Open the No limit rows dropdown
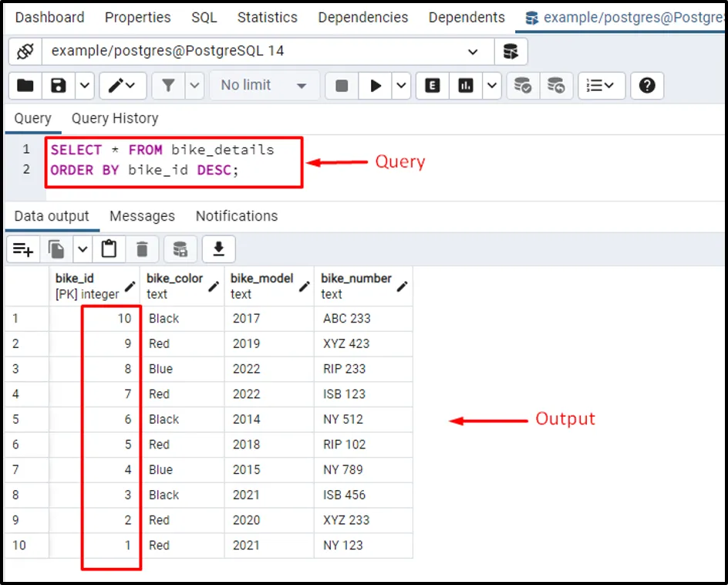The height and width of the screenshot is (585, 728). (x=264, y=86)
